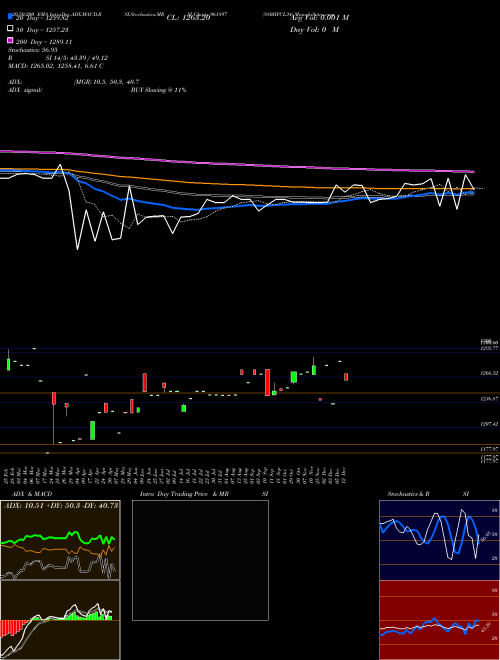This screenshot has width=500, height=660.
Task: Click the 'CL: 1263.20' closing price label
Action: click(188, 18)
